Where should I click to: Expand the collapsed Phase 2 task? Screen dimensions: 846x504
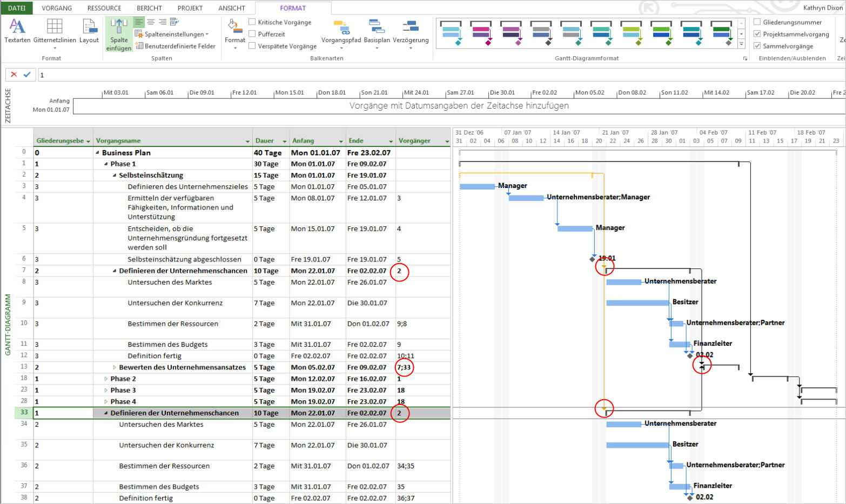106,379
